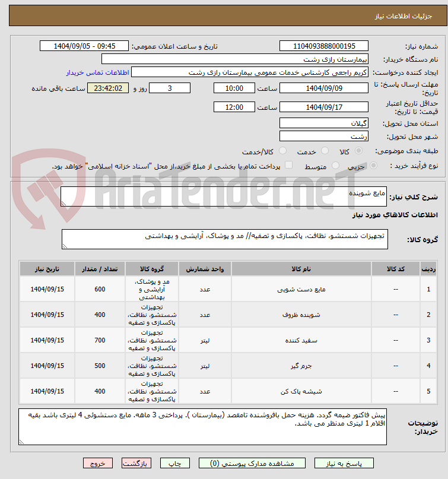Click the شوینده ظروف item name

[x=301, y=315]
